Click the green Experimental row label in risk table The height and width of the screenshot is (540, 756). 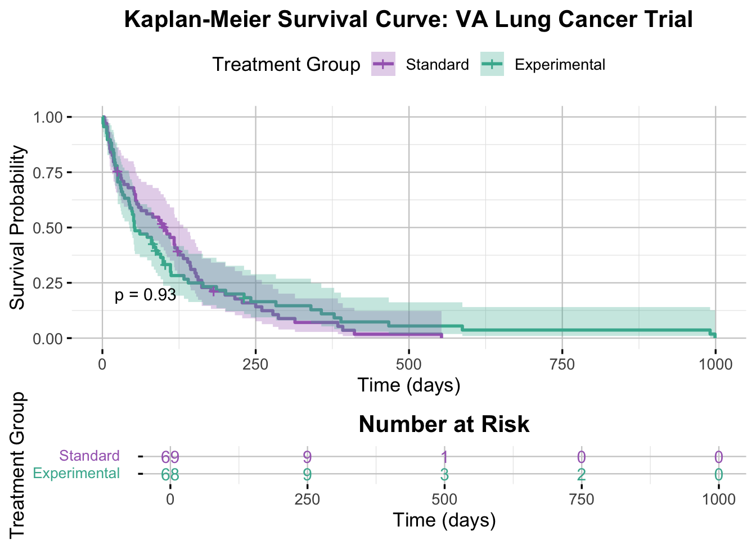pos(76,473)
